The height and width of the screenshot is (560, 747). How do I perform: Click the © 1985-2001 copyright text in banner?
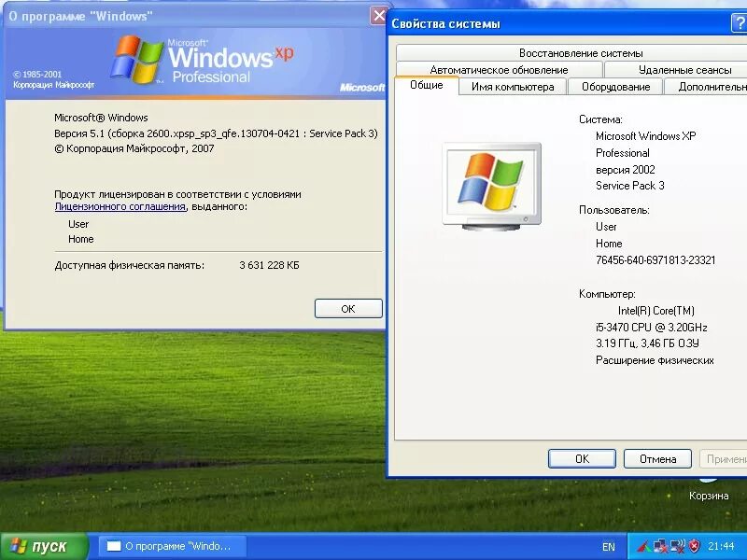37,75
